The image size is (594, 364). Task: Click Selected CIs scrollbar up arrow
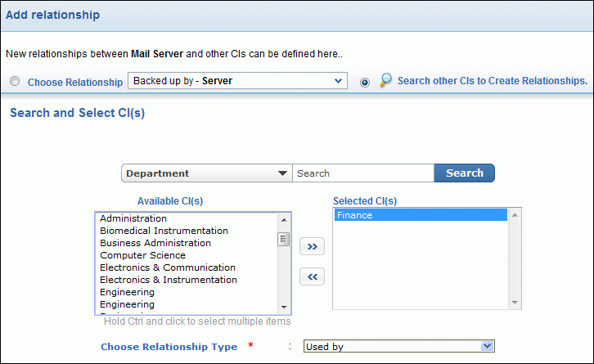515,216
